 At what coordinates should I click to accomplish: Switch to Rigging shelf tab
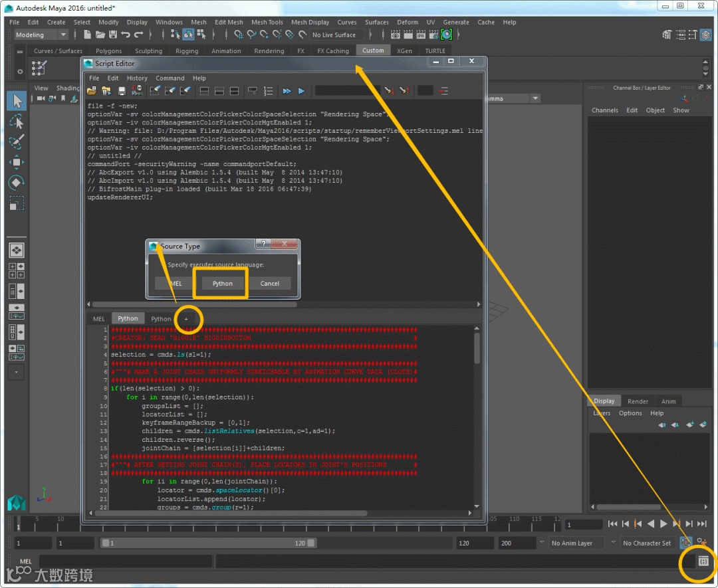pyautogui.click(x=187, y=50)
